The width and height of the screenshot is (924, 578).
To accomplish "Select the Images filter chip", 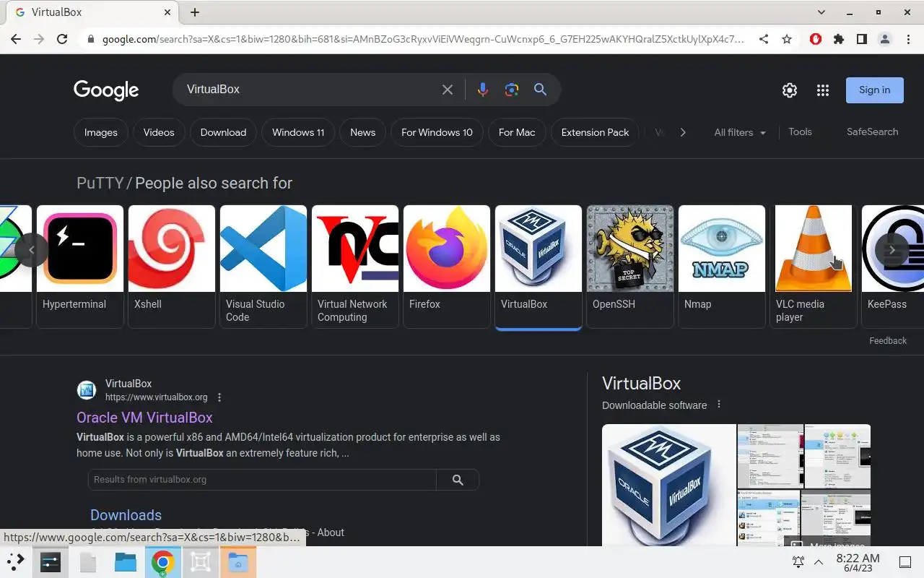I will [x=101, y=132].
